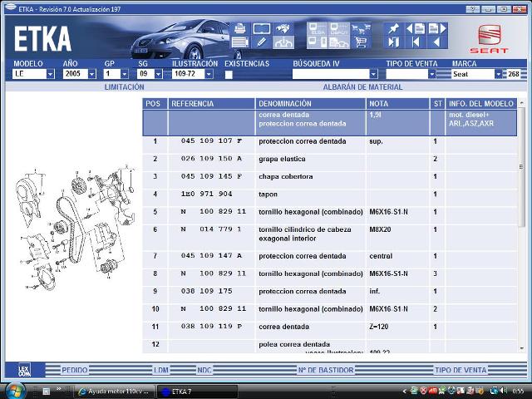Image resolution: width=532 pixels, height=399 pixels.
Task: Click the LDM button in bottom bar
Action: coord(161,370)
